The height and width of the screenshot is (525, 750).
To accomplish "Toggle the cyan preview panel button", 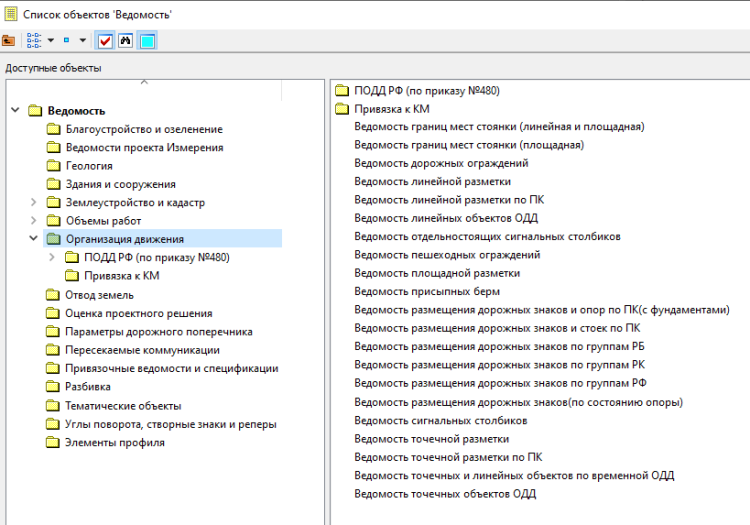I will (147, 41).
